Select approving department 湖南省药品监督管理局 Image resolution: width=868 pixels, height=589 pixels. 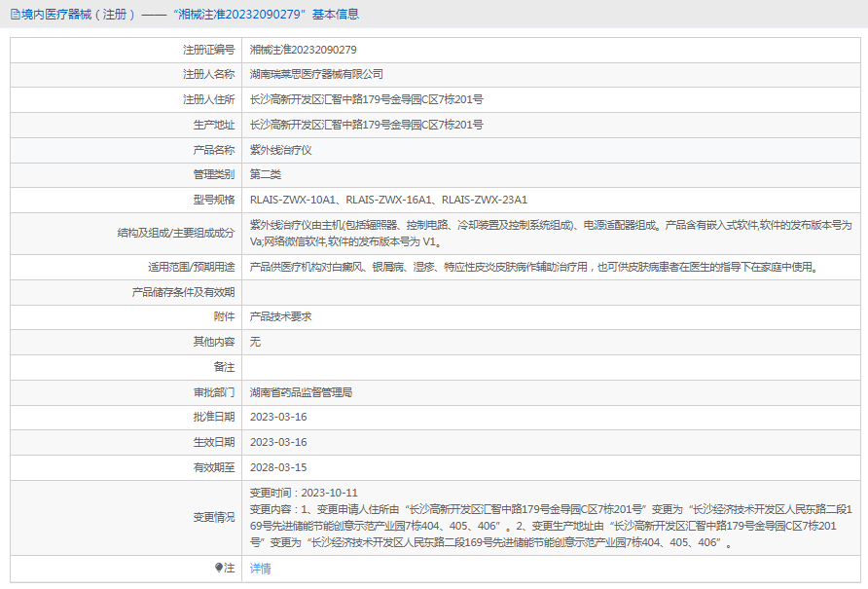pos(301,393)
